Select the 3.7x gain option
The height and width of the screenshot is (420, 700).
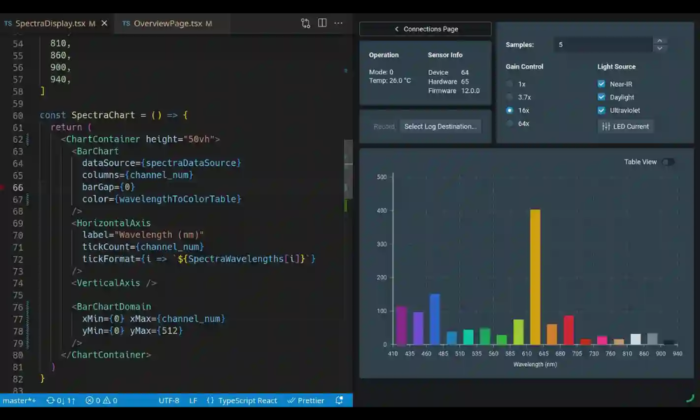509,97
